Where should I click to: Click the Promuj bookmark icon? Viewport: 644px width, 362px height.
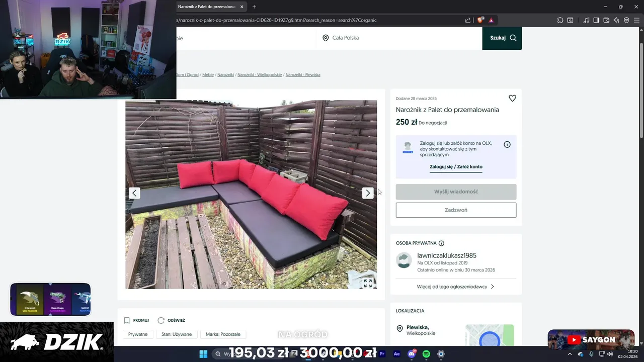pyautogui.click(x=127, y=320)
